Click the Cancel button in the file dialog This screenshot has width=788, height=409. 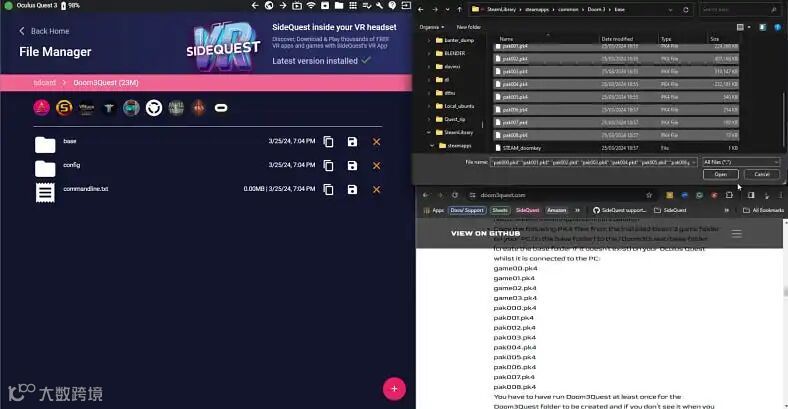pyautogui.click(x=762, y=174)
